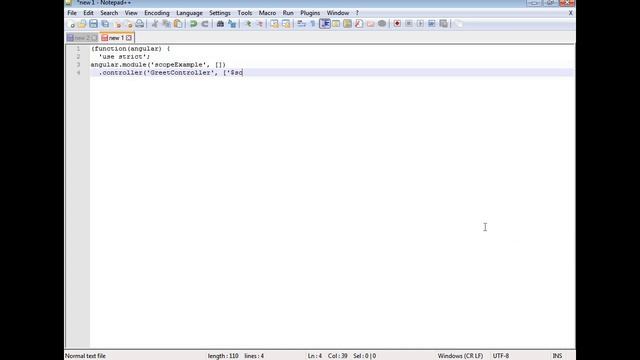This screenshot has height=360, width=640.
Task: Click the angular.module('scopeExample' line
Action: 158,64
